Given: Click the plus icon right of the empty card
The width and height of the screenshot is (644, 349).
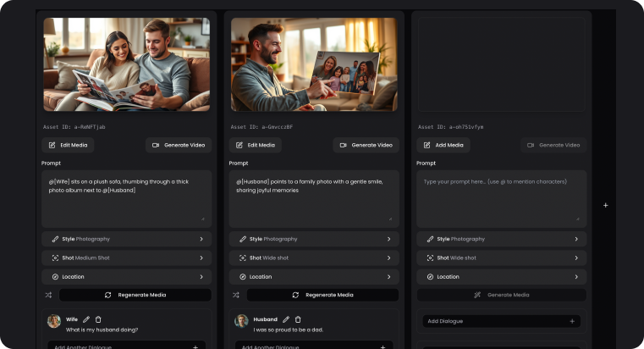Looking at the screenshot, I should pos(605,205).
